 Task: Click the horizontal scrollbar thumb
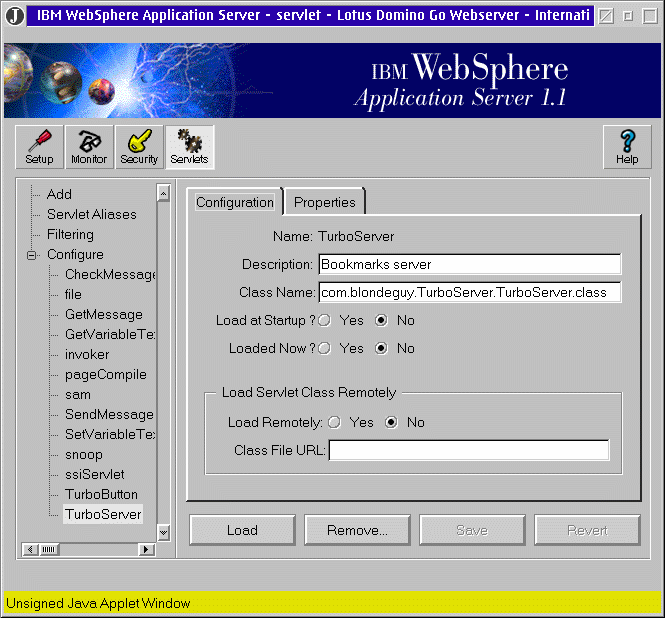pos(49,550)
